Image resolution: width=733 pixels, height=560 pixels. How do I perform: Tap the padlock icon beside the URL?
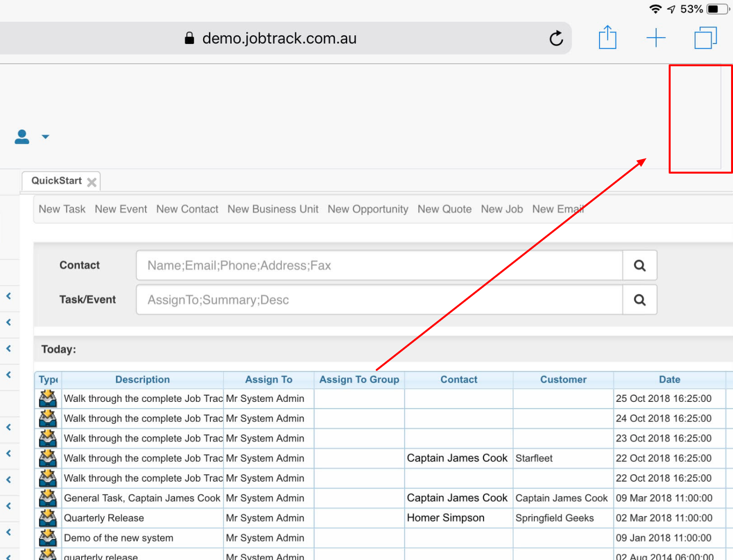coord(190,38)
